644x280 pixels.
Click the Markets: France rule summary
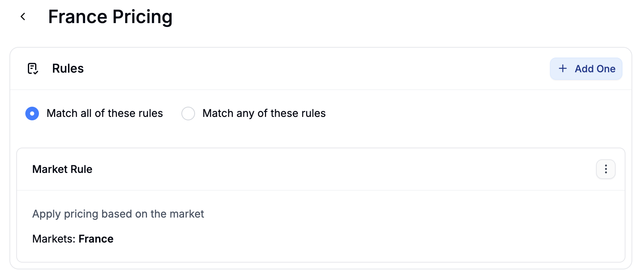(73, 239)
